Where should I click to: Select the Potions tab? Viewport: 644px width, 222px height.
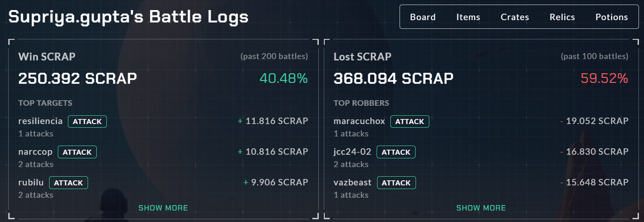coord(611,17)
